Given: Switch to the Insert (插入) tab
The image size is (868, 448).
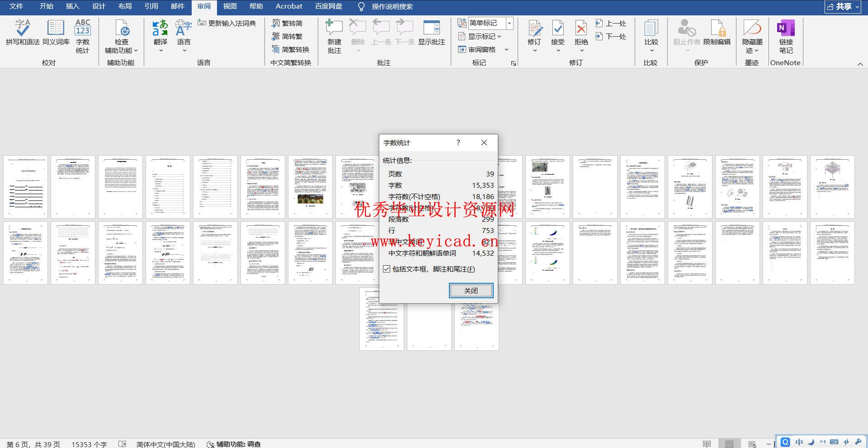Looking at the screenshot, I should click(72, 6).
